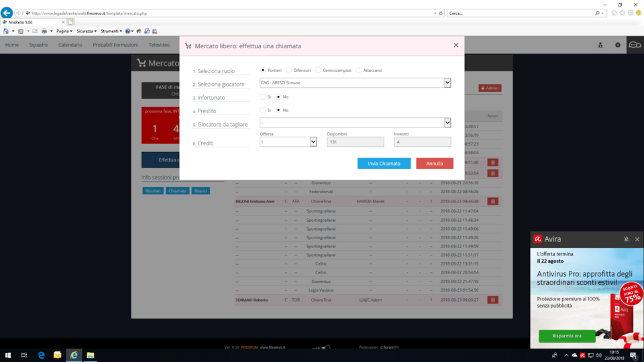This screenshot has height=362, width=644.
Task: Click the chat bubbles icon in navbar
Action: 634,45
